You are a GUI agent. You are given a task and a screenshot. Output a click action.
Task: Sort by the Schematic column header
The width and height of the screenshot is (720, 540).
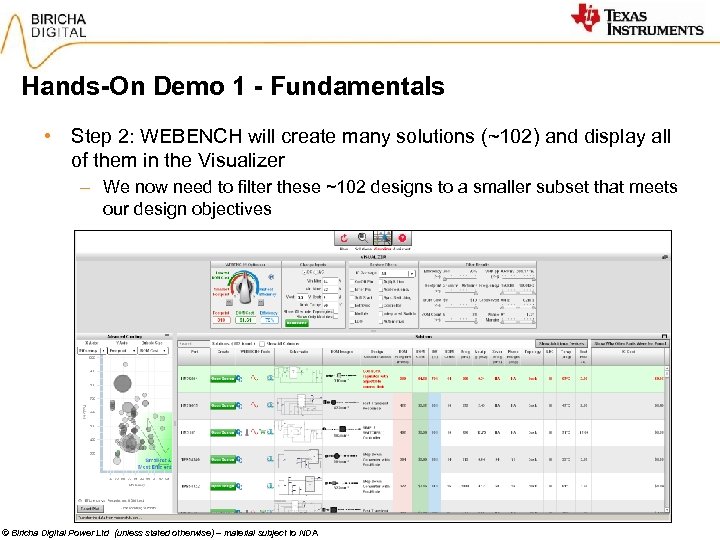[x=298, y=357]
